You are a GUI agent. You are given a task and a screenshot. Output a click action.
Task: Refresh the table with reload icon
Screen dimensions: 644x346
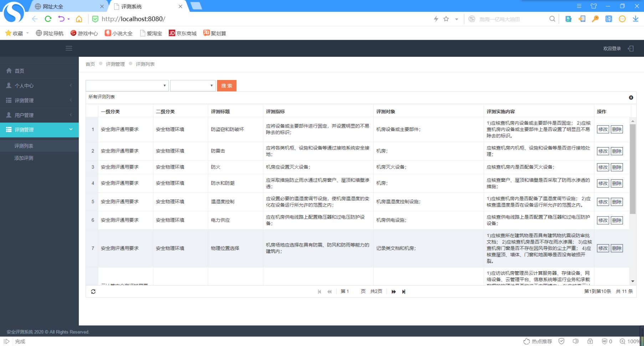93,292
